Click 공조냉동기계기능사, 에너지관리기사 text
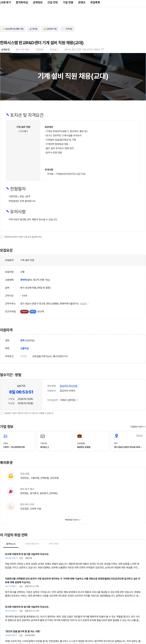The width and height of the screenshot is (146, 644). point(50,356)
